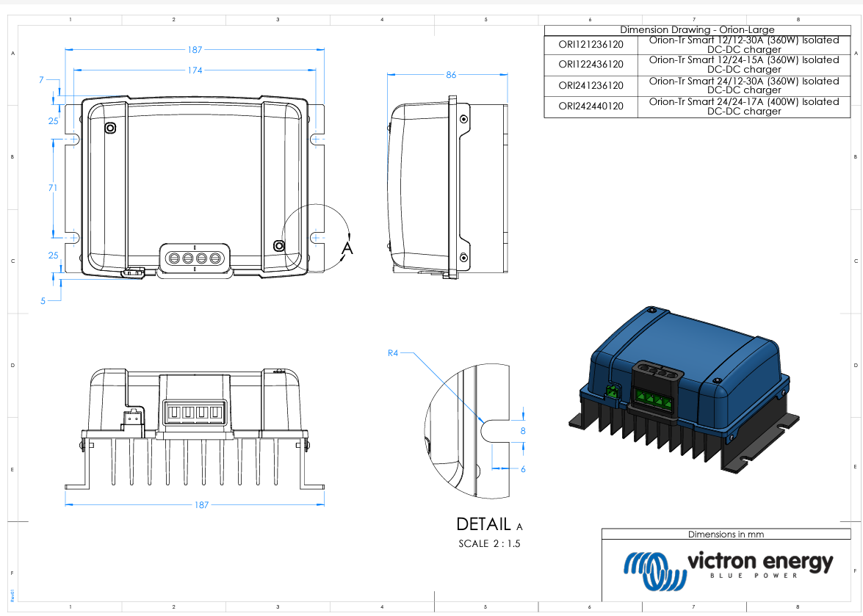Click the R4 radius callout
Screen dimensions: 863x616
(x=393, y=353)
